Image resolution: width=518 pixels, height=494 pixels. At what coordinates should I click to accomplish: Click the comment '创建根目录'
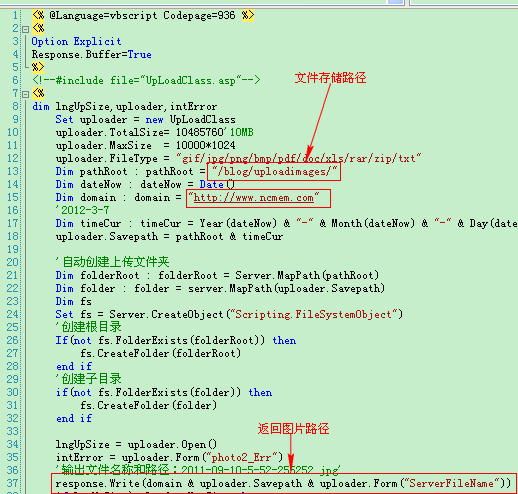pyautogui.click(x=89, y=327)
